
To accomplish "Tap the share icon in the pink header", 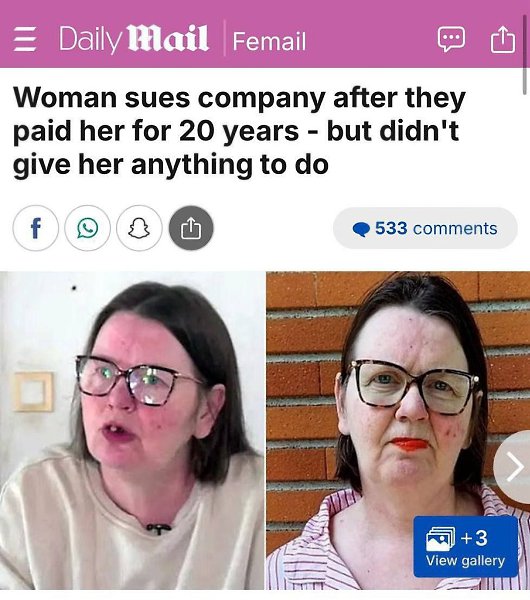I will [502, 39].
